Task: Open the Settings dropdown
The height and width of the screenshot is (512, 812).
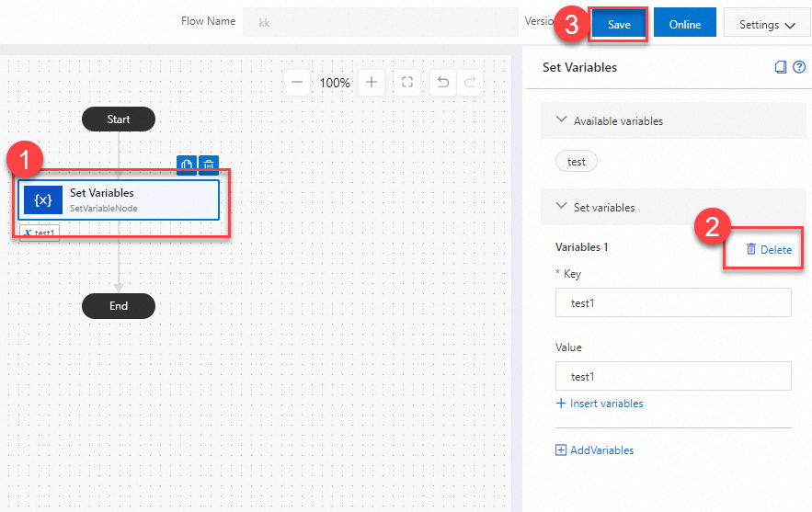Action: pyautogui.click(x=767, y=22)
